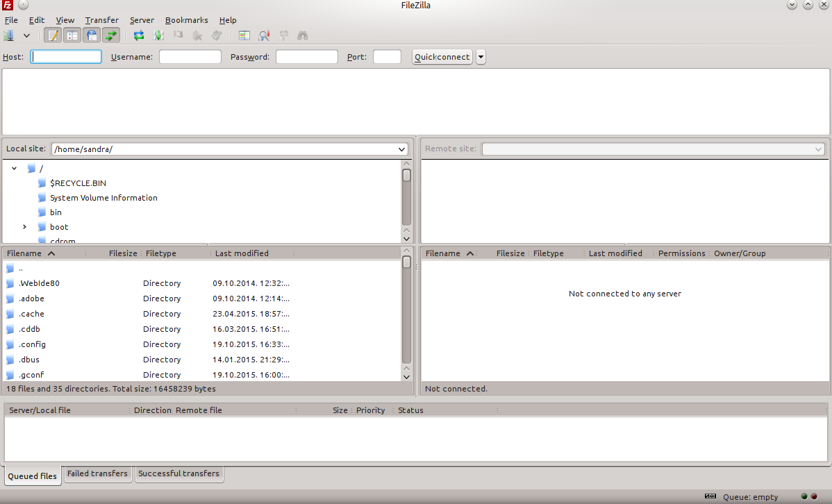
Task: Open the Server menu
Action: point(142,20)
